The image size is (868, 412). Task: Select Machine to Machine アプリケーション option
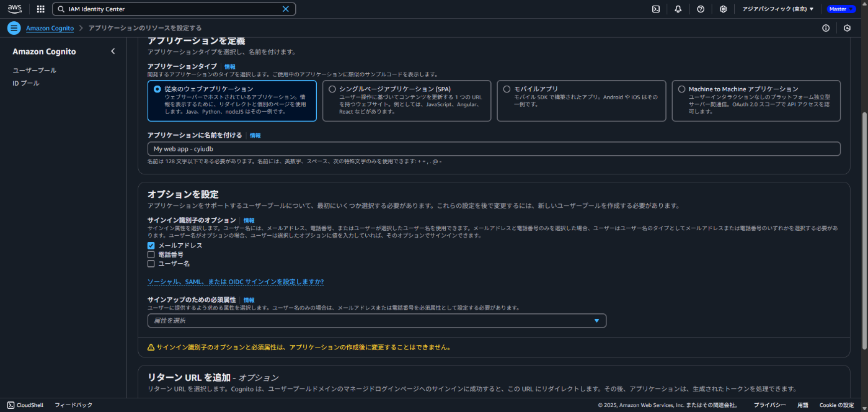682,89
